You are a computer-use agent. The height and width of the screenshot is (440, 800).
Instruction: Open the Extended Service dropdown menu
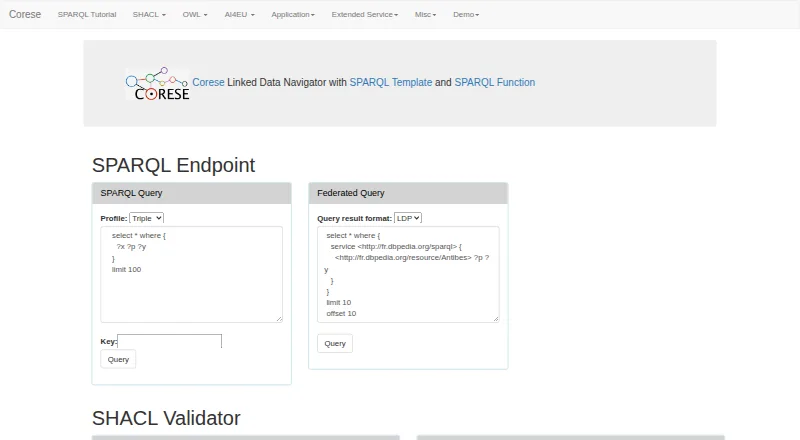point(365,14)
